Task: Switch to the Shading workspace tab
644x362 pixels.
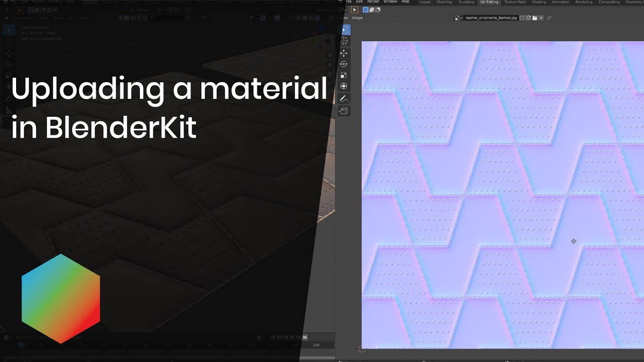Action: pyautogui.click(x=539, y=2)
